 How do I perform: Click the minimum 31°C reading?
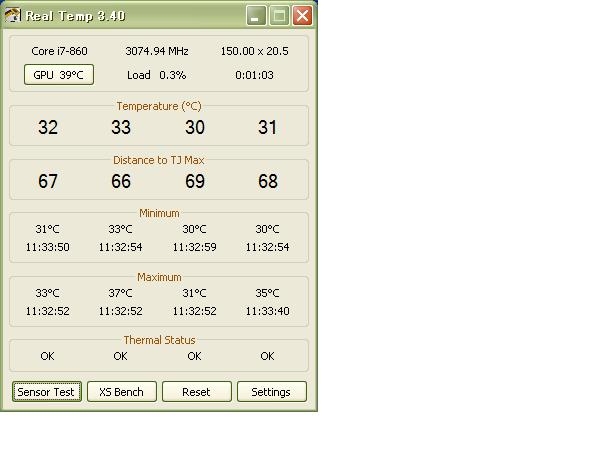point(47,229)
